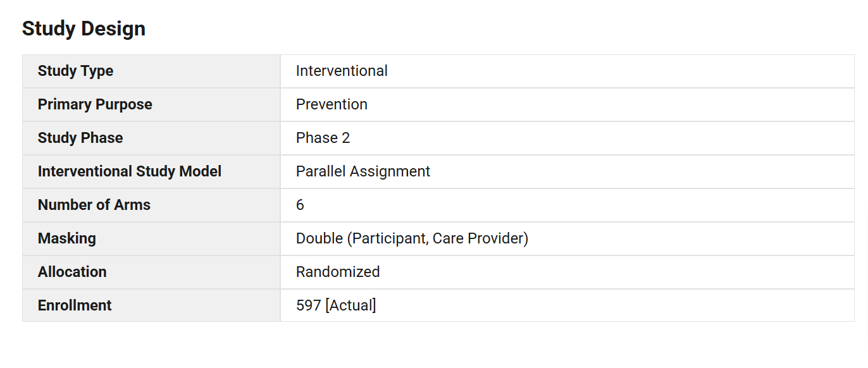Screen dimensions: 868x368
Task: Click the Interventional Study Model label
Action: tap(130, 171)
